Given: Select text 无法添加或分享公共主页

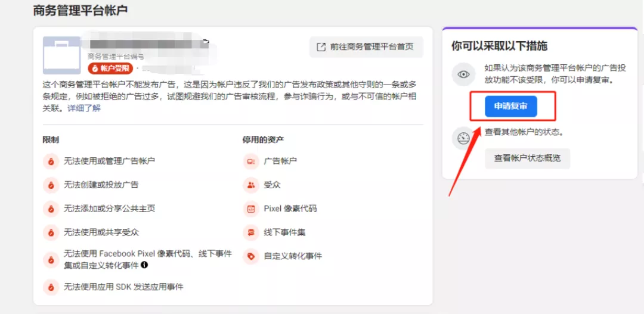Looking at the screenshot, I should pos(109,209).
